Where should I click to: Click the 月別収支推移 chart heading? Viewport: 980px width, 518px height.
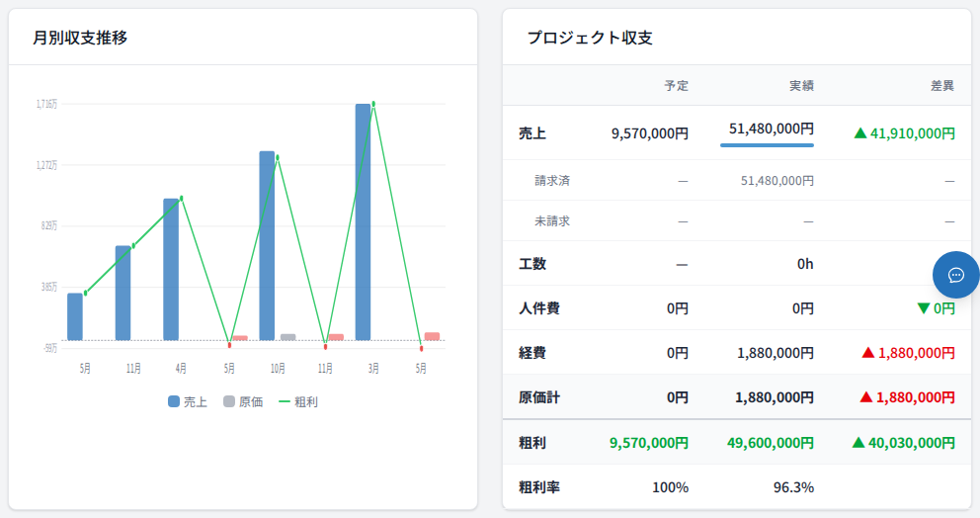tap(80, 38)
